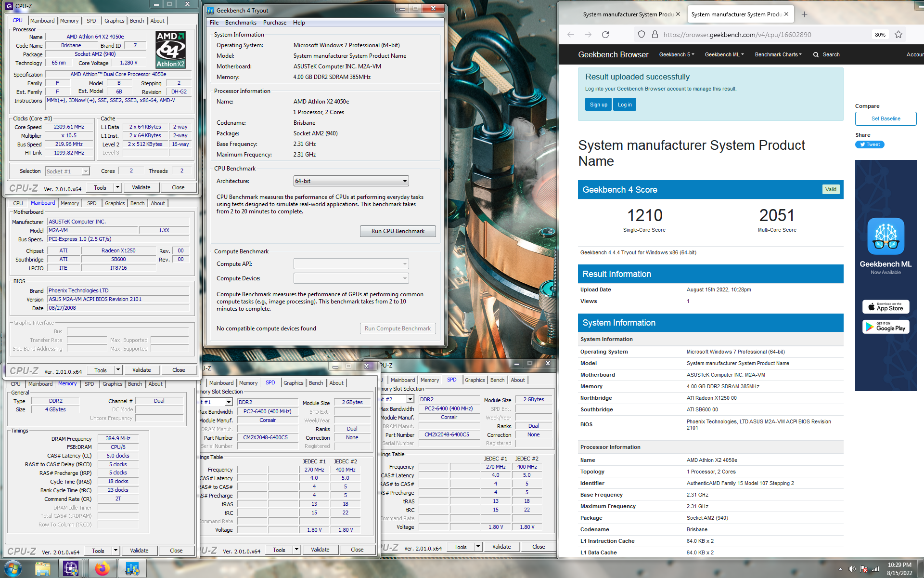Open memory slot #1 selection dropdown
Screen dimensions: 924x578
[229, 402]
